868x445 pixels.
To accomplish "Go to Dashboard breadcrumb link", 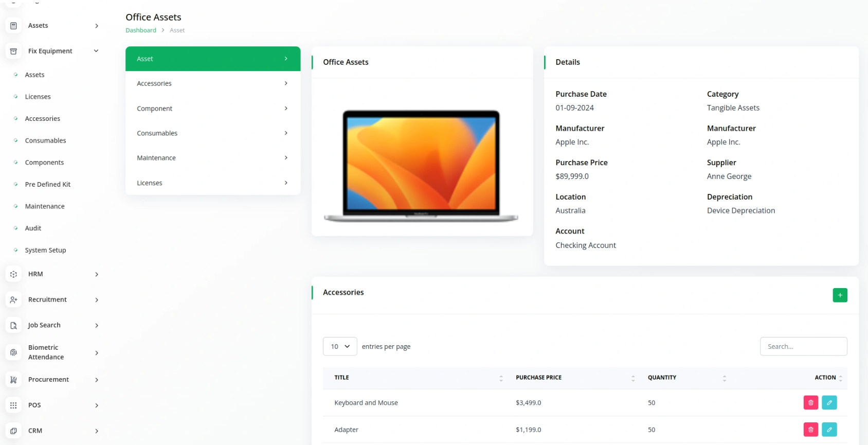I will tap(141, 30).
